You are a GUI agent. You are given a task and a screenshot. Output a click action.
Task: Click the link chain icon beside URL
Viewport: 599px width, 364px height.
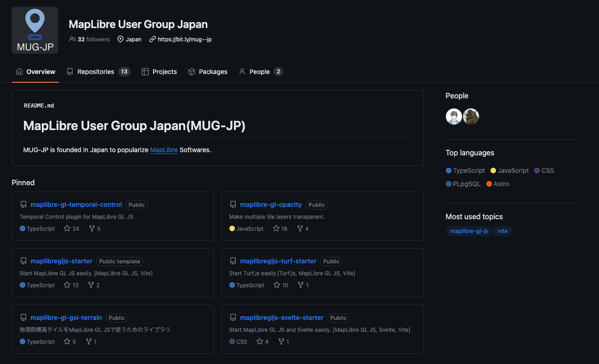point(153,39)
